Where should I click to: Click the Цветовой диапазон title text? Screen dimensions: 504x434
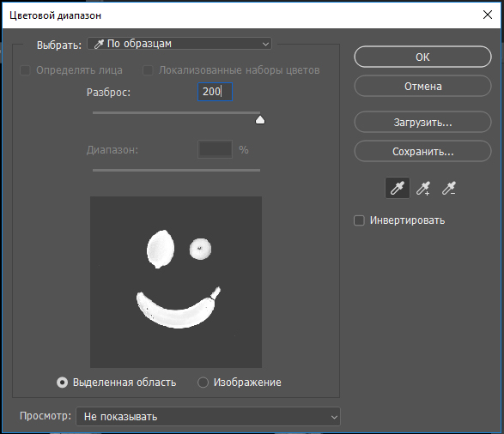pos(55,15)
